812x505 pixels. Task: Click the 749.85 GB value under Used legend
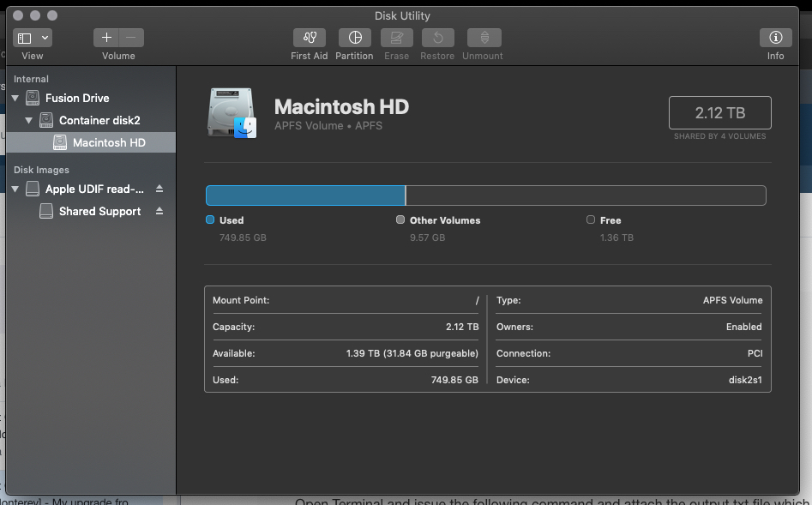(243, 237)
